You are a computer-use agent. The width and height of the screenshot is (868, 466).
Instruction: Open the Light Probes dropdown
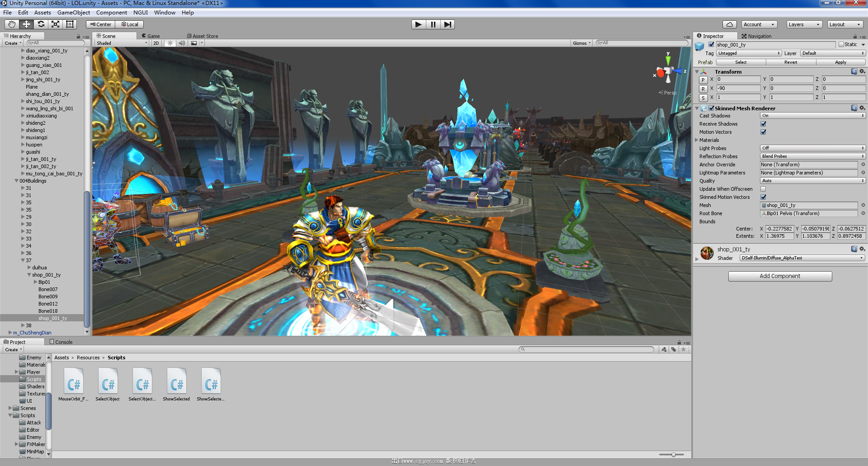[x=812, y=148]
